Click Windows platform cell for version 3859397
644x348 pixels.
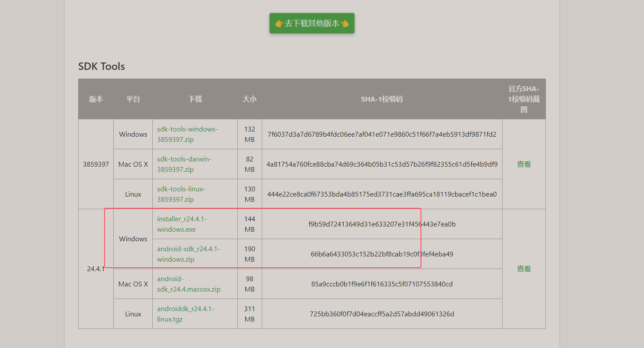[133, 134]
